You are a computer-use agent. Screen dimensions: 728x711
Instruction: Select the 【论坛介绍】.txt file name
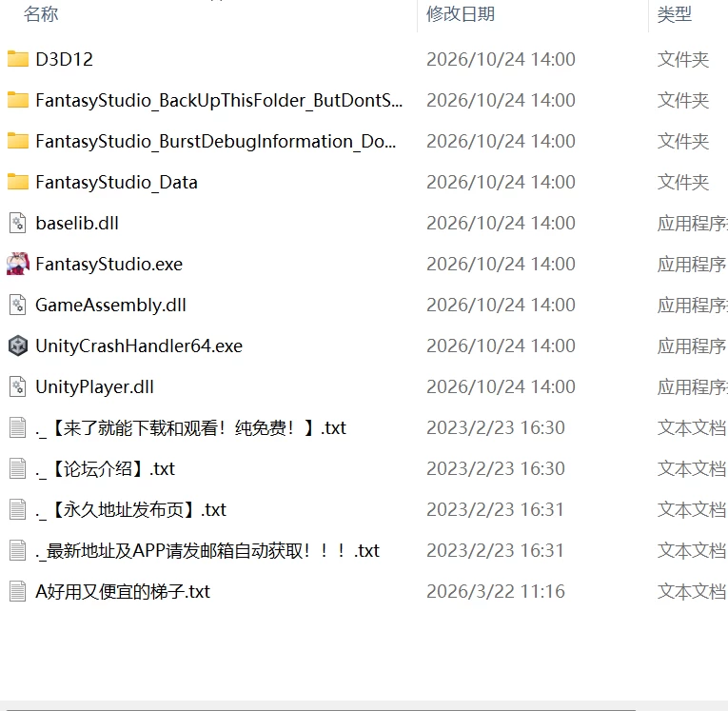coord(106,468)
